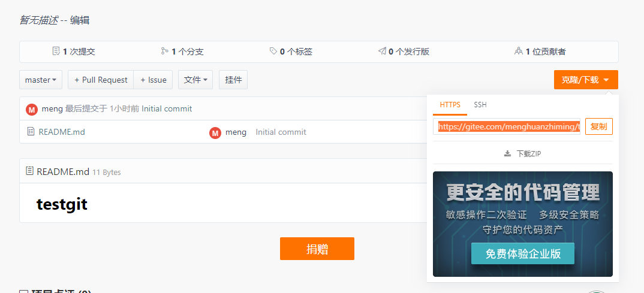Click meng username in last commit bar
644x293 pixels.
(x=52, y=108)
